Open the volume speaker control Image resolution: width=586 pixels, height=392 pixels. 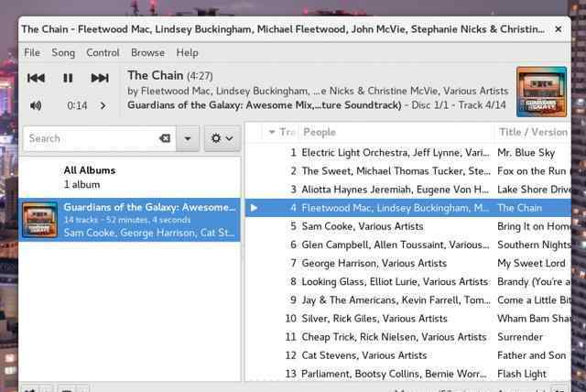click(36, 105)
